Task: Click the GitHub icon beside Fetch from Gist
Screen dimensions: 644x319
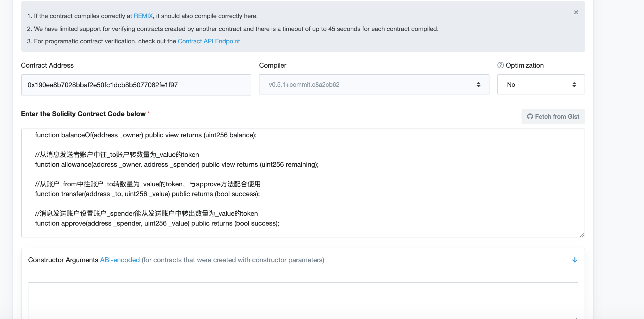Action: pyautogui.click(x=530, y=117)
